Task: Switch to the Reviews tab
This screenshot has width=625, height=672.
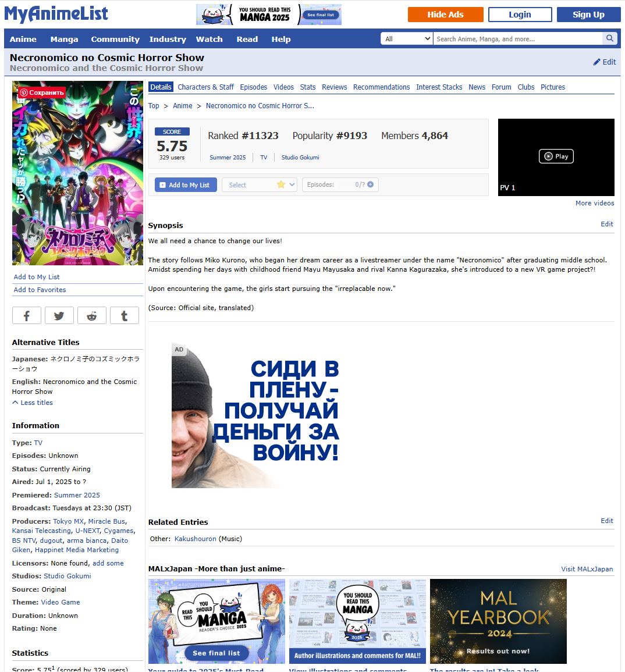Action: (335, 87)
